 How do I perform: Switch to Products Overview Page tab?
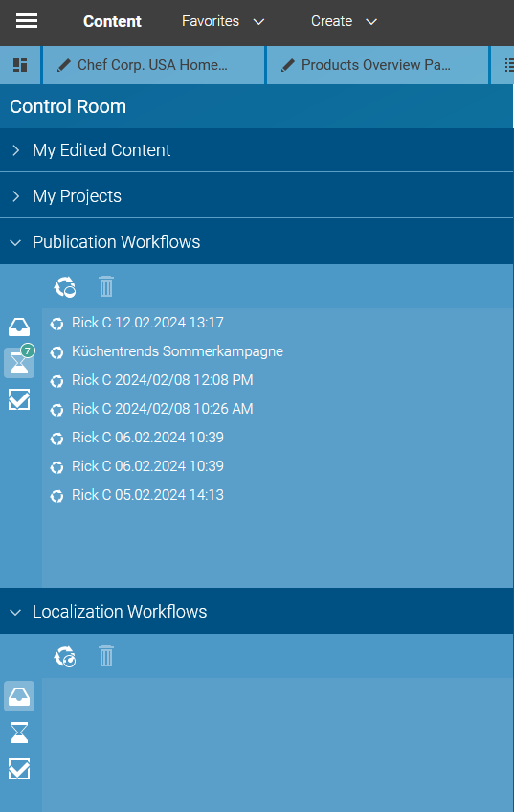(x=377, y=65)
